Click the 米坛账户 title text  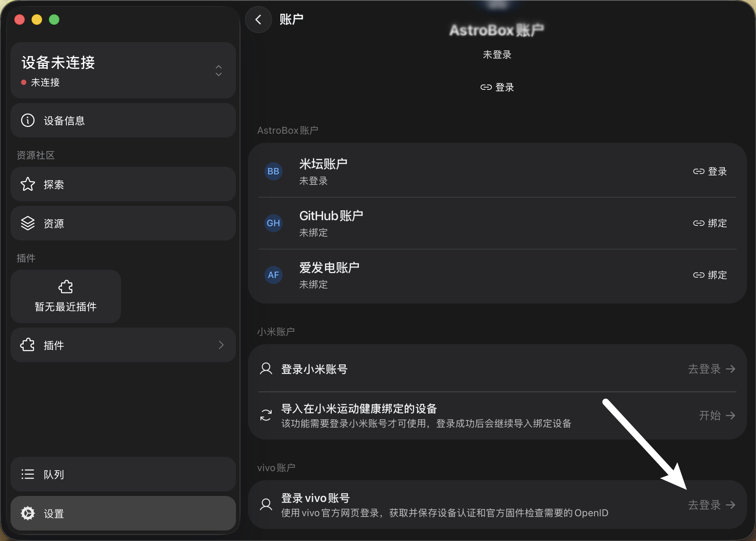point(323,164)
